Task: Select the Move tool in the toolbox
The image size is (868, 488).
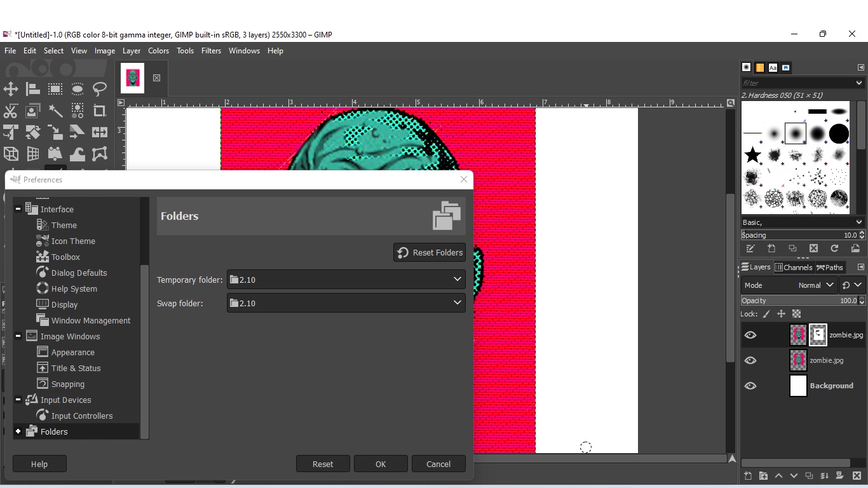Action: [x=11, y=89]
